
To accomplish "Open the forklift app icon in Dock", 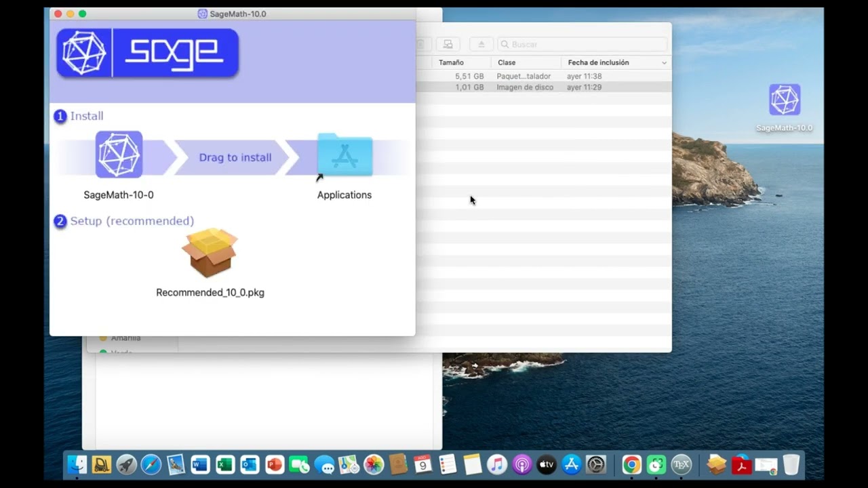I will [102, 465].
